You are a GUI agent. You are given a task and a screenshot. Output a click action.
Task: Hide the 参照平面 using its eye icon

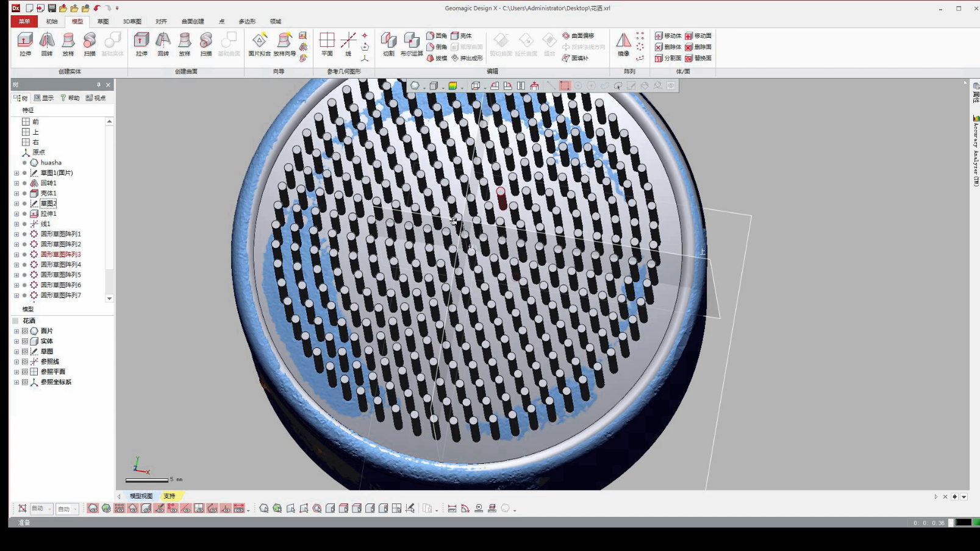25,372
